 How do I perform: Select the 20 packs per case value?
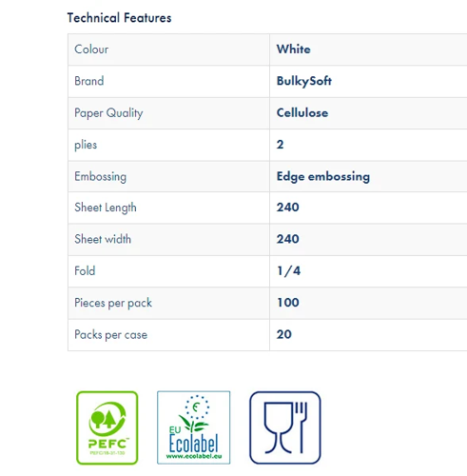pos(283,334)
